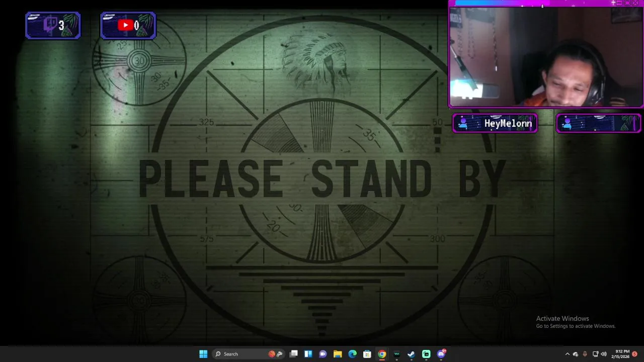Open Task View from the taskbar
The width and height of the screenshot is (644, 362).
click(294, 354)
